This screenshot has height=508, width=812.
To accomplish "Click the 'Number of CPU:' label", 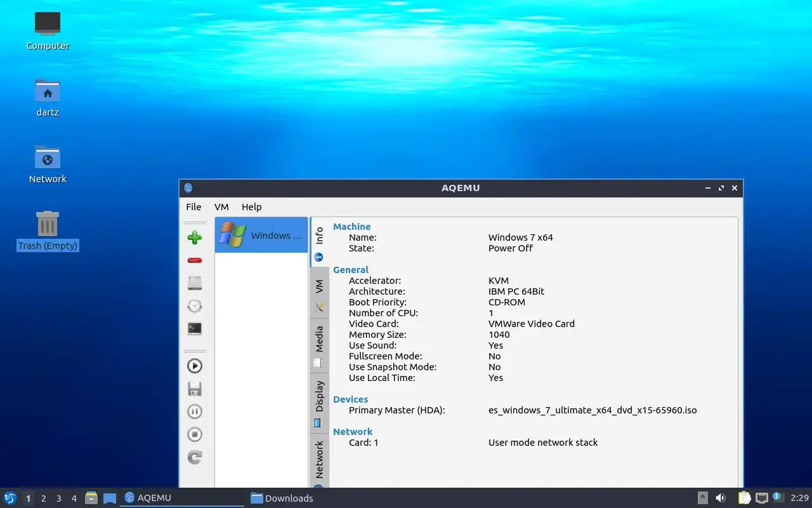I will [383, 313].
